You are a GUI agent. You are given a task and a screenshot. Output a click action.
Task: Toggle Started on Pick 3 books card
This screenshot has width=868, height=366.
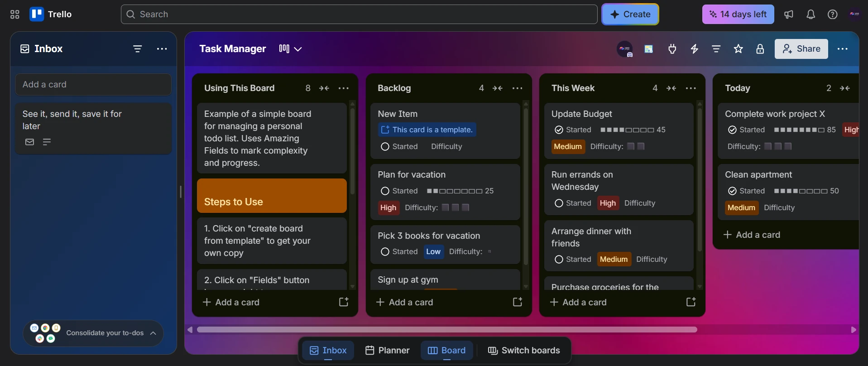385,252
